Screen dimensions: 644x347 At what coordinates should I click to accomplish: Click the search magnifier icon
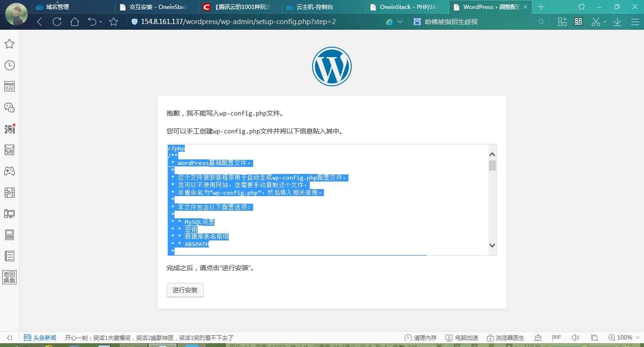(x=541, y=22)
